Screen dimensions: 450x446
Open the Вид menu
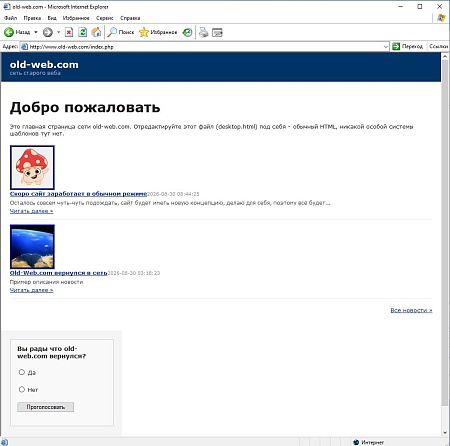click(x=52, y=18)
